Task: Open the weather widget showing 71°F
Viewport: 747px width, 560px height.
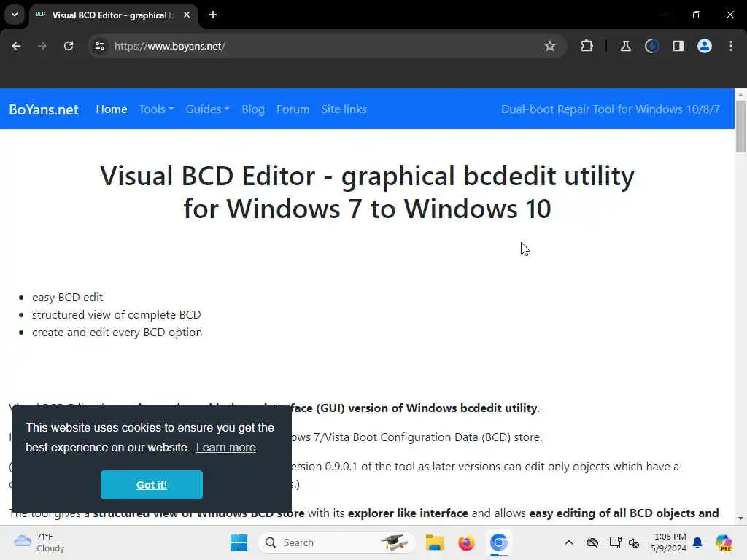Action: coord(39,542)
